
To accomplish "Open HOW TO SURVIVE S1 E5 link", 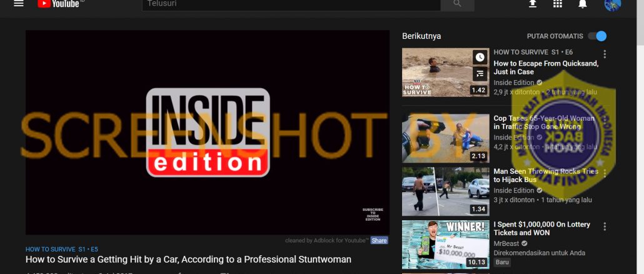I will (62, 250).
